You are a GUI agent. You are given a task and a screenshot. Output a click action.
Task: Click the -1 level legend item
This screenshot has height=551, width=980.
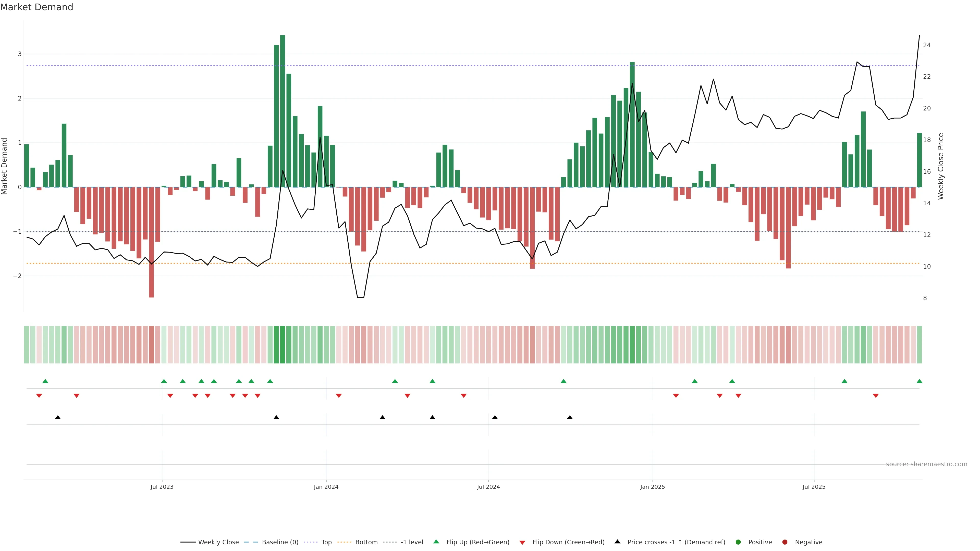(412, 542)
